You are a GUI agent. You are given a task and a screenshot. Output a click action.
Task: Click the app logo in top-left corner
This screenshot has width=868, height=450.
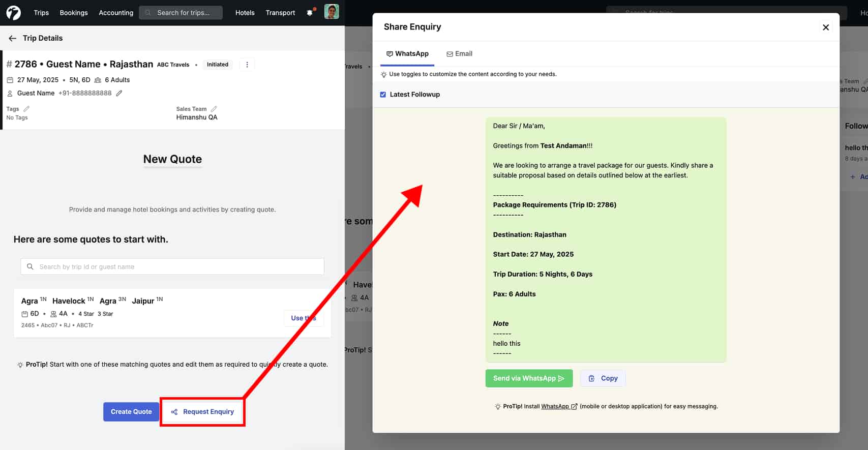click(x=14, y=13)
